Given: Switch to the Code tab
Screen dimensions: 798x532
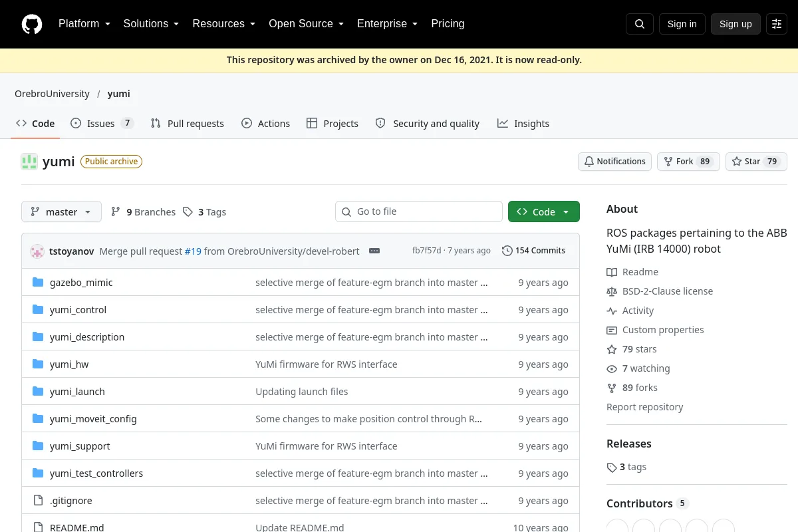Looking at the screenshot, I should coord(35,124).
